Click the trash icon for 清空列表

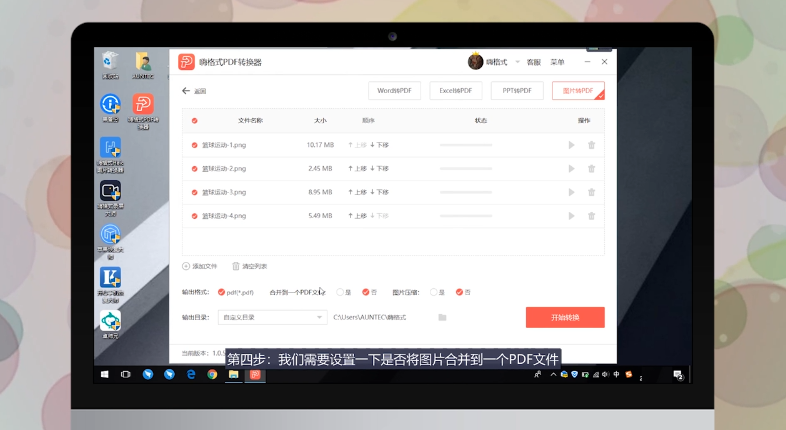[x=236, y=266]
